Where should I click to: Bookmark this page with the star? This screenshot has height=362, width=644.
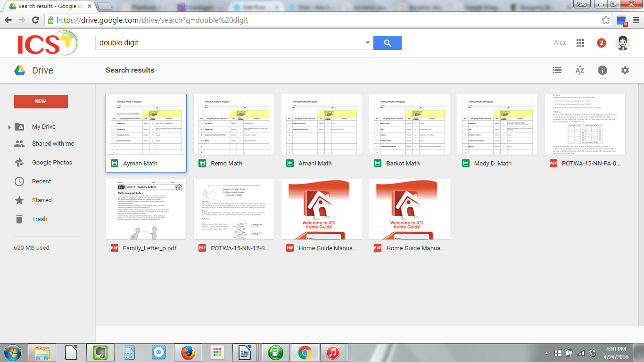[606, 20]
